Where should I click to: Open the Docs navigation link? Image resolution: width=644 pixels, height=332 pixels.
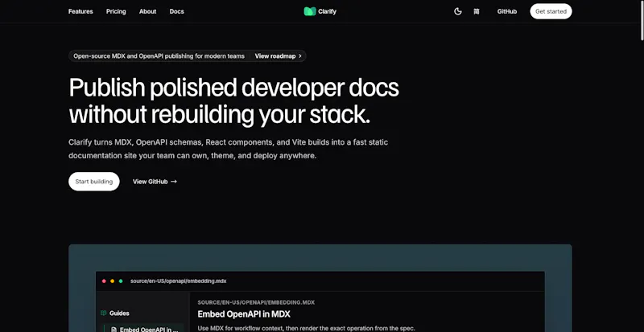click(x=176, y=11)
